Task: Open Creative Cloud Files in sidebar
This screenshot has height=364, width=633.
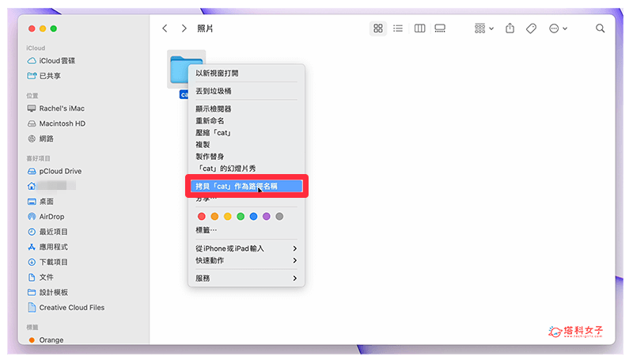Action: click(x=66, y=308)
